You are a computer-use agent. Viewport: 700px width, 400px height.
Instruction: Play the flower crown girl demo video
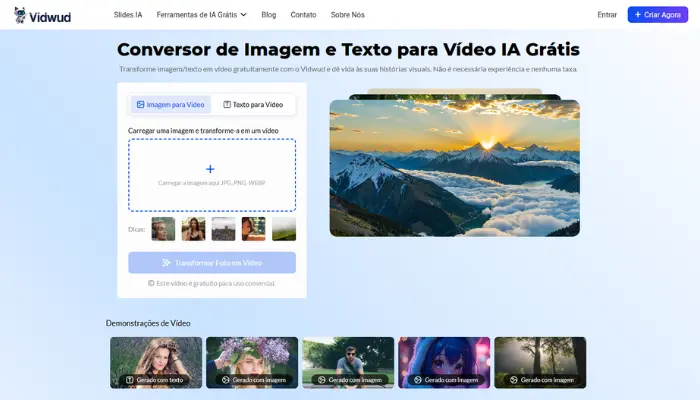(252, 362)
